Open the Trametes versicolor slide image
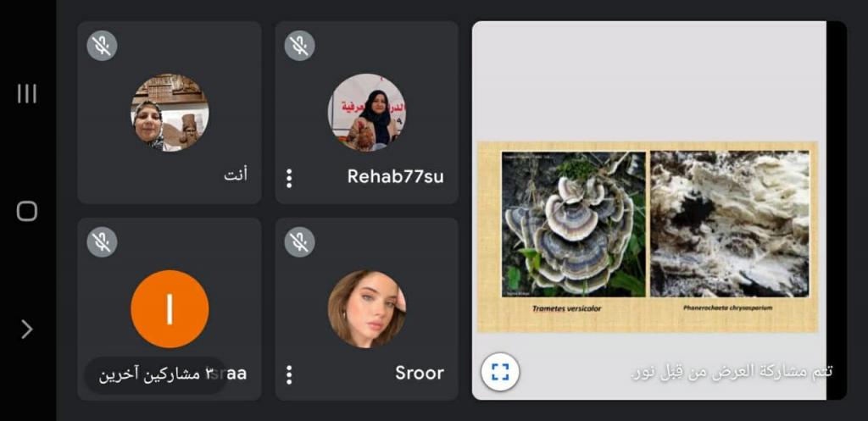 tap(574, 224)
